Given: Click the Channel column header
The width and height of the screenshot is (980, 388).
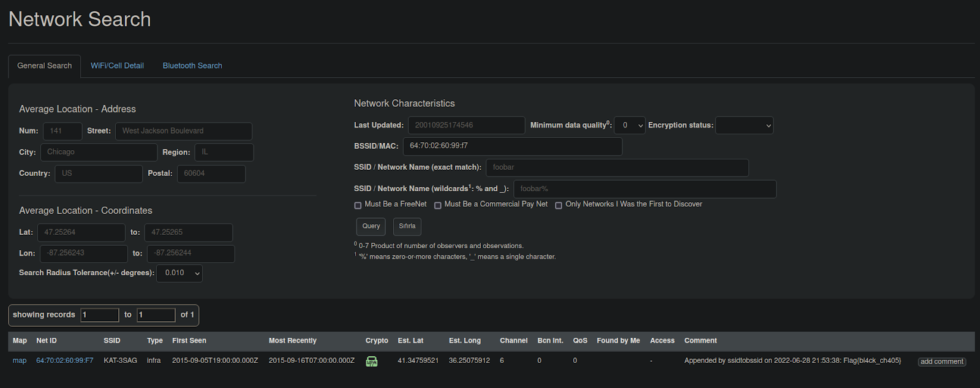Looking at the screenshot, I should (x=513, y=341).
